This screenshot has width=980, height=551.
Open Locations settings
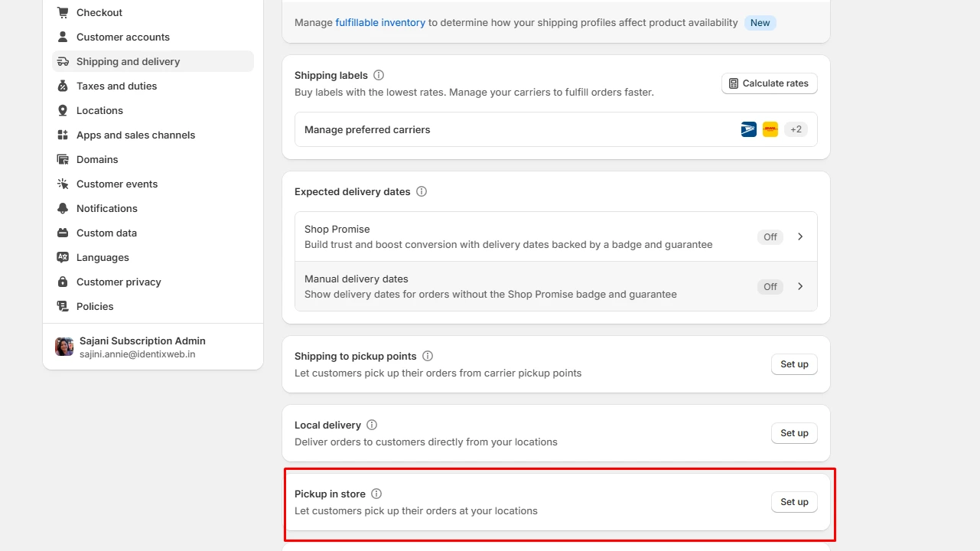click(153, 110)
